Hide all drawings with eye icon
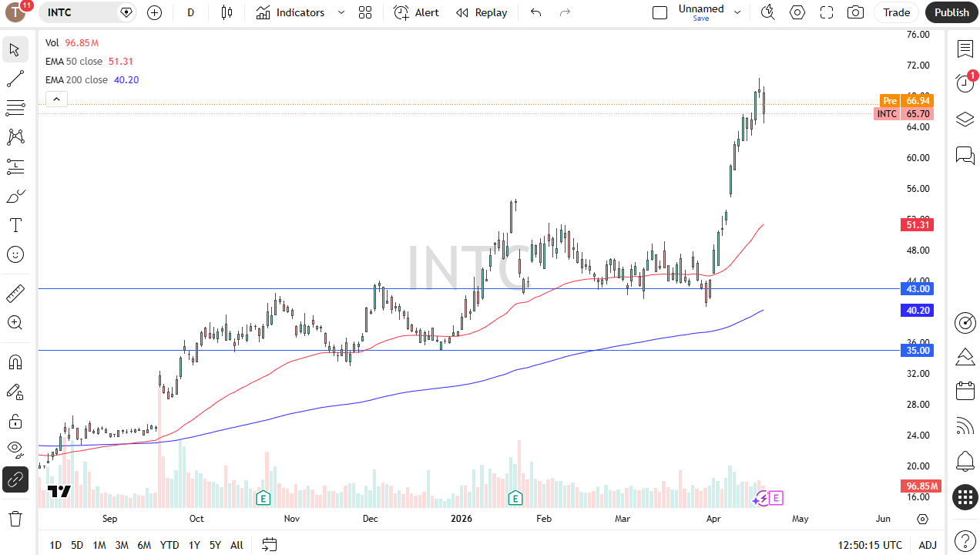Viewport: 980px width, 555px height. tap(15, 450)
